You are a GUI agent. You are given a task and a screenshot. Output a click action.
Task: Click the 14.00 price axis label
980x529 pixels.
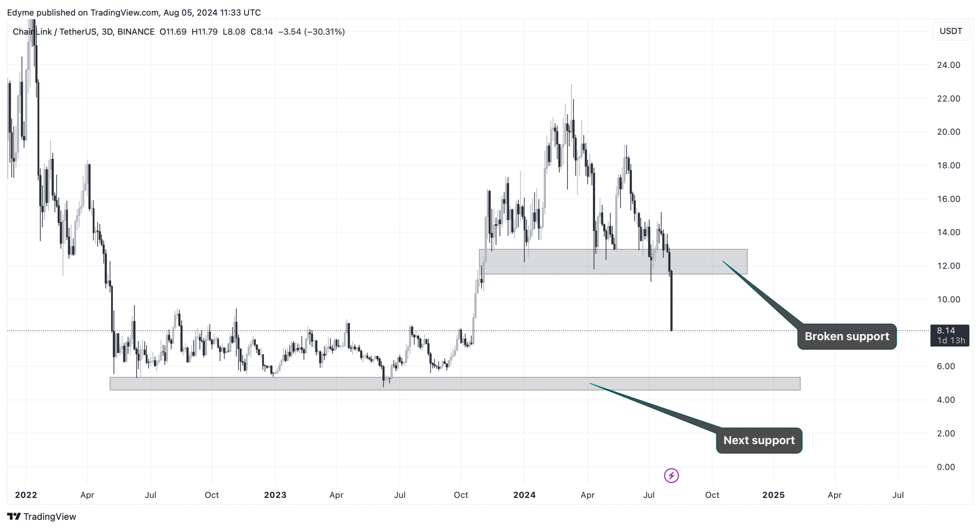(949, 232)
